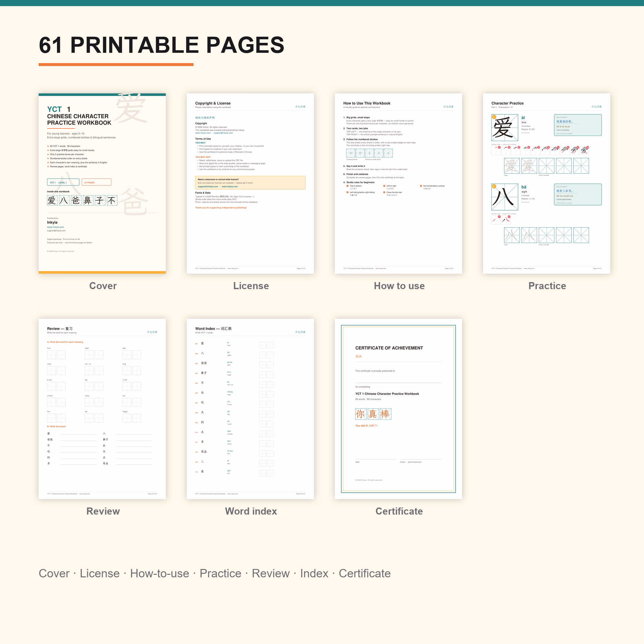Click the support@inkyia.com link in license notice
Image resolution: width=644 pixels, height=644 pixels.
(x=208, y=187)
